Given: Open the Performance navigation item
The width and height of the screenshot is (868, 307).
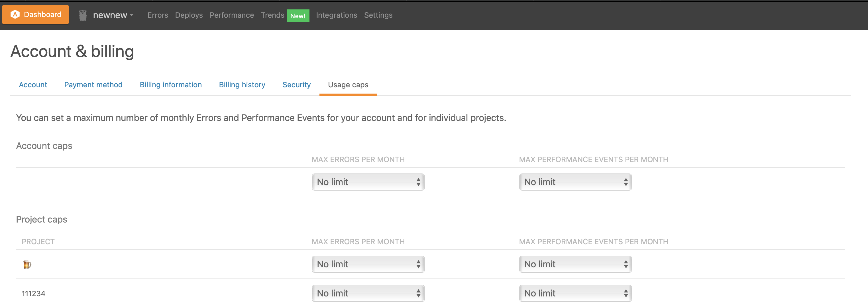Looking at the screenshot, I should pyautogui.click(x=232, y=15).
